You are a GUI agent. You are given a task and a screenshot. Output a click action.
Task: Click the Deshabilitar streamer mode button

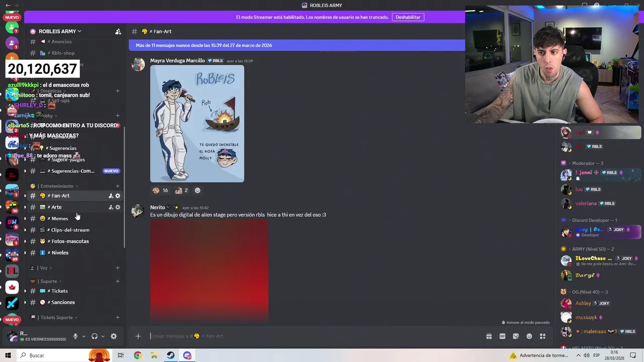tap(408, 17)
